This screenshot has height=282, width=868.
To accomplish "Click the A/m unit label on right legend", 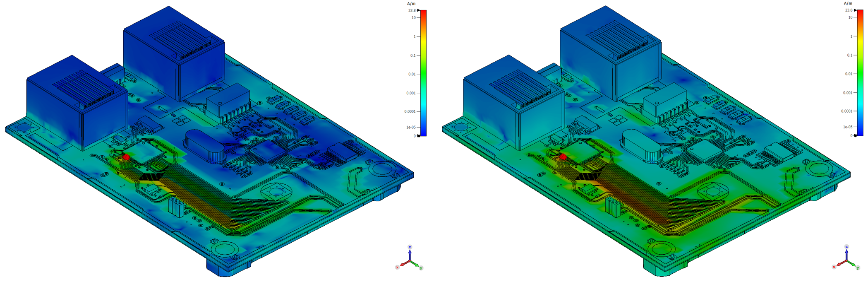I will click(848, 3).
